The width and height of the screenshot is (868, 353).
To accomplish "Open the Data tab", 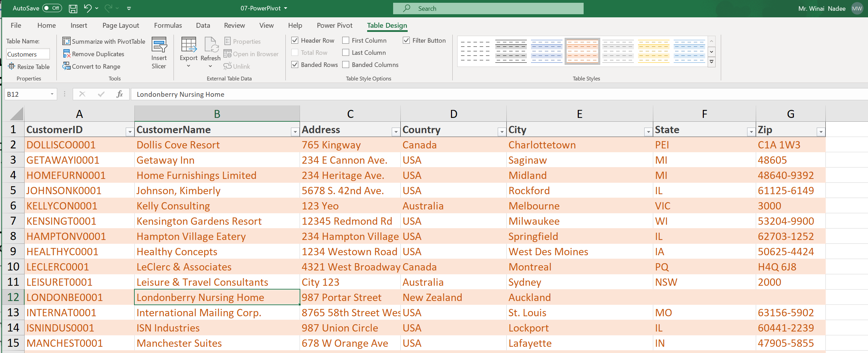I will point(203,25).
